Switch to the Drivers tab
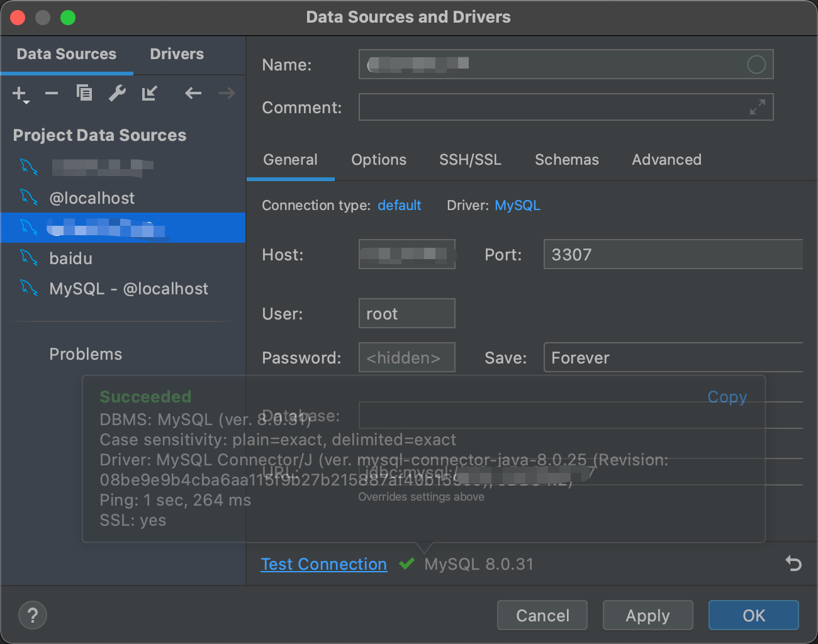Viewport: 818px width, 644px height. coord(176,54)
